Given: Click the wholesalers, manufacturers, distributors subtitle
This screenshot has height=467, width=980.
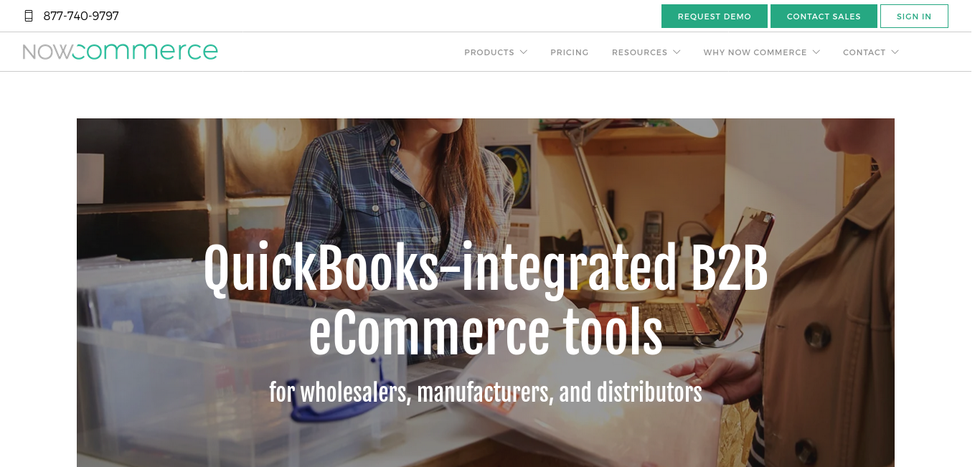Looking at the screenshot, I should tap(486, 392).
